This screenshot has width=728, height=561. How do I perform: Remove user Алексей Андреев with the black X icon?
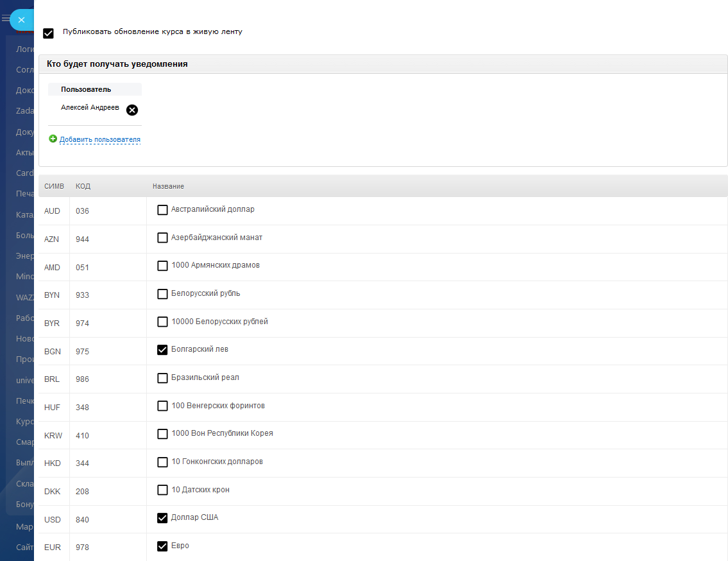click(132, 110)
